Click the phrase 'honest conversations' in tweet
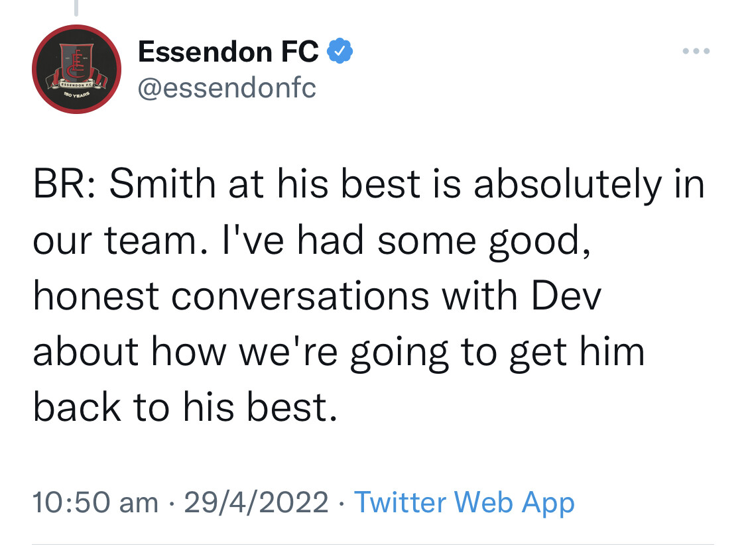The height and width of the screenshot is (560, 746). [x=231, y=296]
